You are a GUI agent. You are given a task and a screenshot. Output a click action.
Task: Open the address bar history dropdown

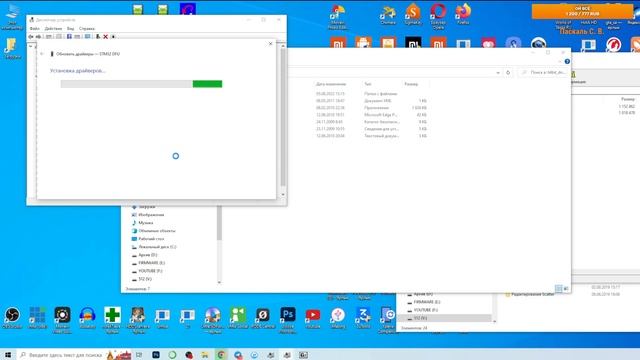pyautogui.click(x=498, y=72)
